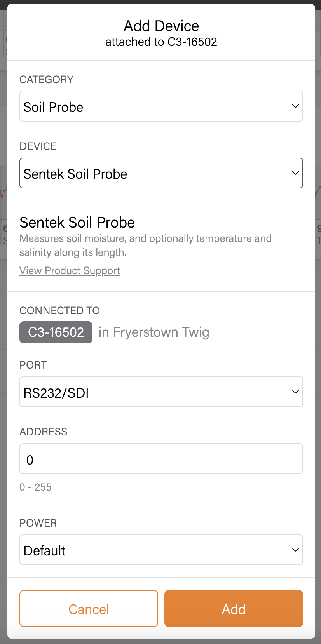Viewport: 321px width, 644px height.
Task: Click the 'Add Device' dialog title
Action: tap(161, 26)
